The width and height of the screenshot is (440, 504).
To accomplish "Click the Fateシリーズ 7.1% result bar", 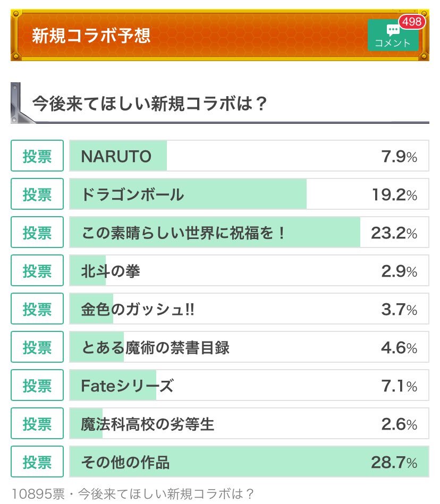I will click(249, 385).
